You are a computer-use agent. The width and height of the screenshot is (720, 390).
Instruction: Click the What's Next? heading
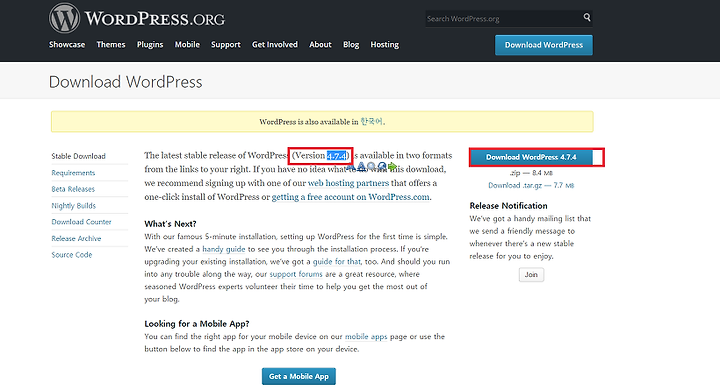[x=170, y=224]
